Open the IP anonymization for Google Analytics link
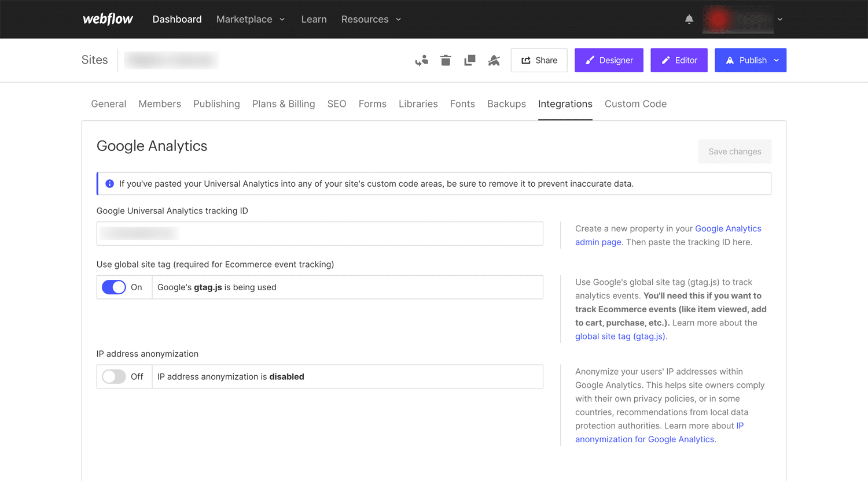 coord(660,432)
